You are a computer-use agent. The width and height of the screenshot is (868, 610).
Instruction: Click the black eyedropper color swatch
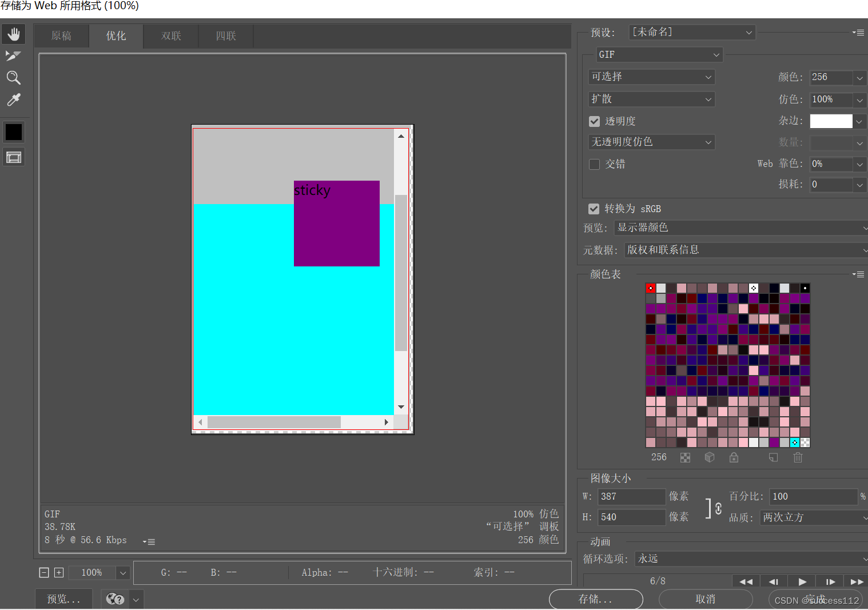14,132
